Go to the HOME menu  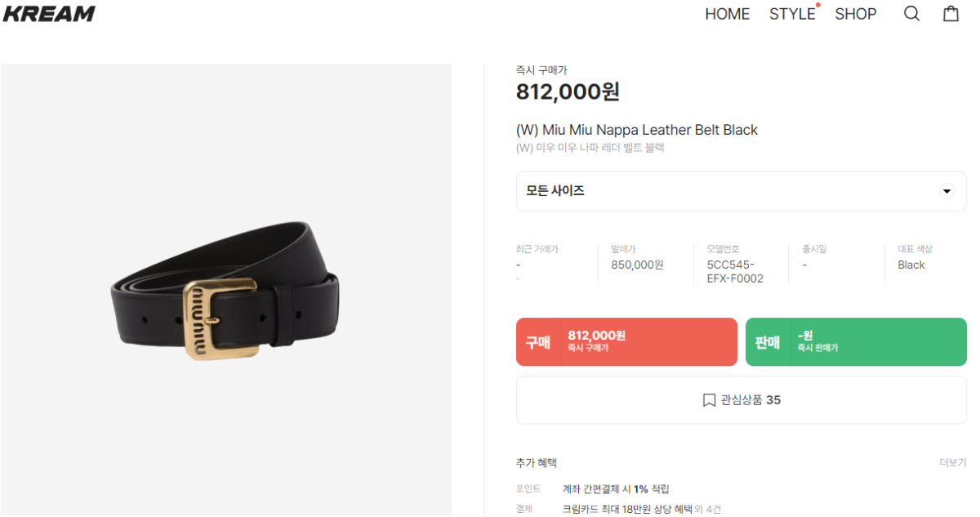727,14
